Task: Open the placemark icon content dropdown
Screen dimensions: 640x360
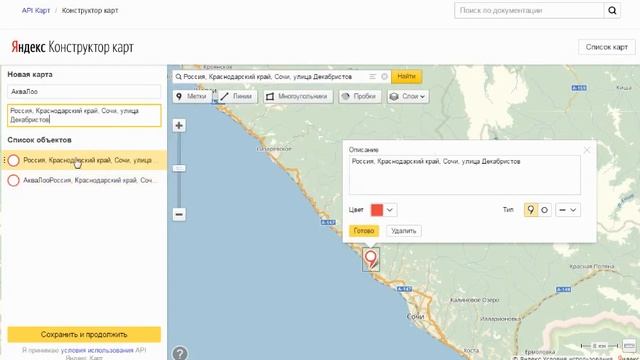Action: pyautogui.click(x=568, y=210)
